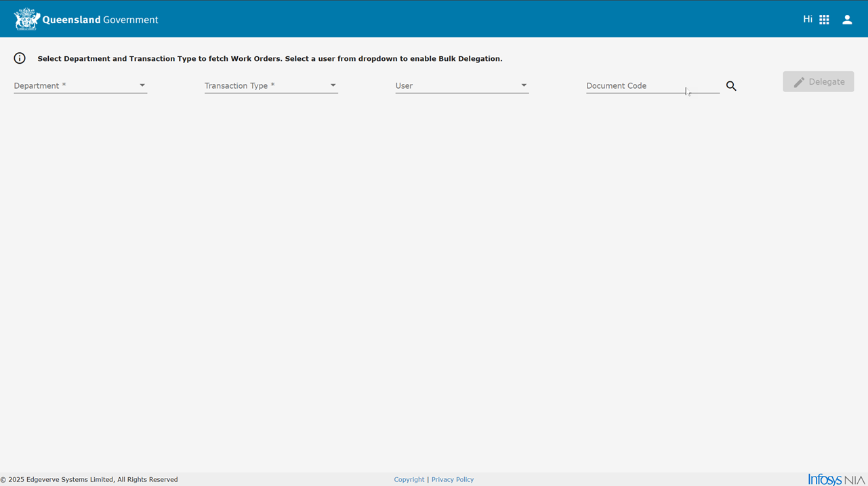This screenshot has height=486, width=868.
Task: Expand the Department dropdown arrow
Action: (x=142, y=85)
